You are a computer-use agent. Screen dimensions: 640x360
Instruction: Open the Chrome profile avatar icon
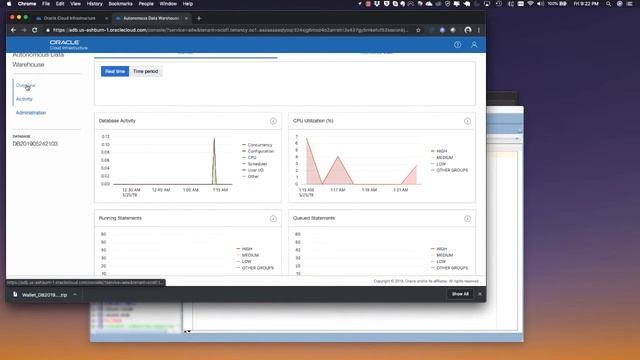(x=468, y=30)
